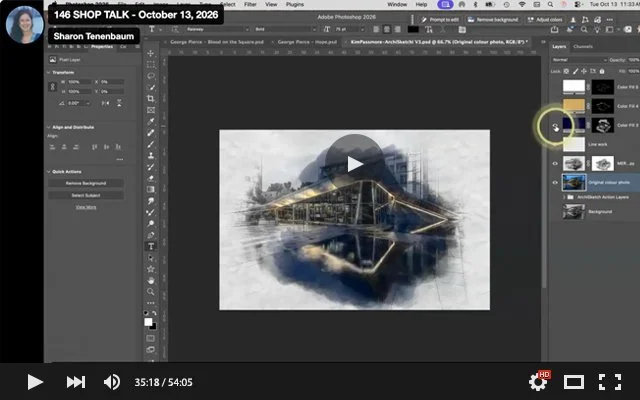Choose the Dodge tool
Screen dimensions: 640x400
point(151,224)
